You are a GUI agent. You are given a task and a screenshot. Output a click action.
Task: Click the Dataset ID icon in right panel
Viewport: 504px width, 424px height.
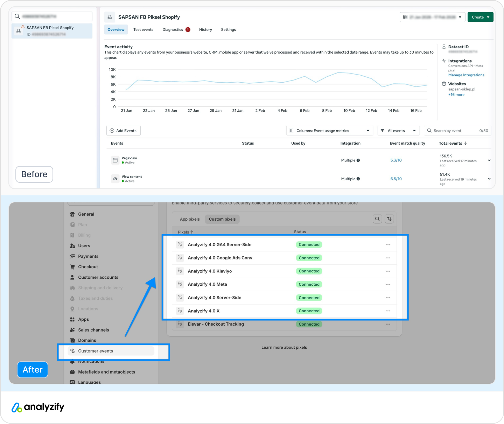(x=444, y=47)
